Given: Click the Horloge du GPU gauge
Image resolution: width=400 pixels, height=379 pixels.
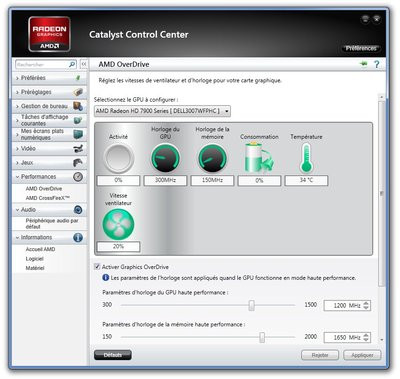Looking at the screenshot, I should (x=165, y=158).
